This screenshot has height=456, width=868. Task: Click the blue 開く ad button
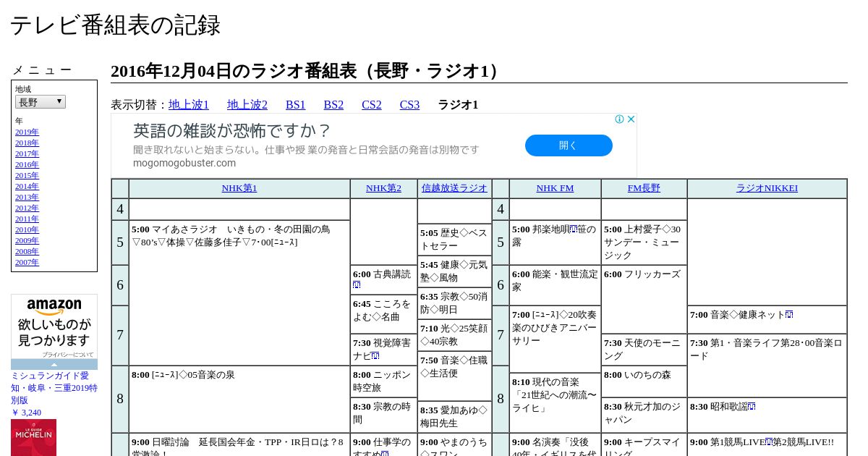(x=569, y=145)
